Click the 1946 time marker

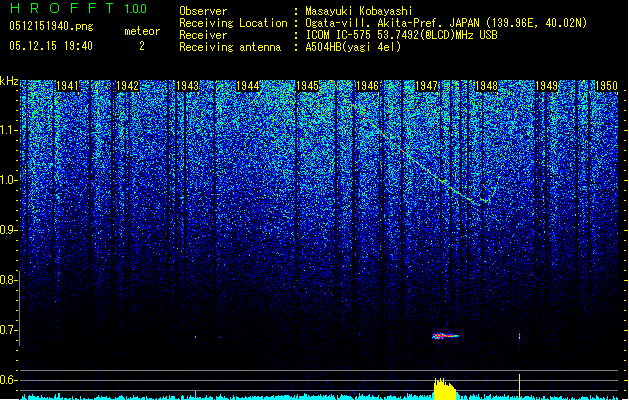pos(367,86)
